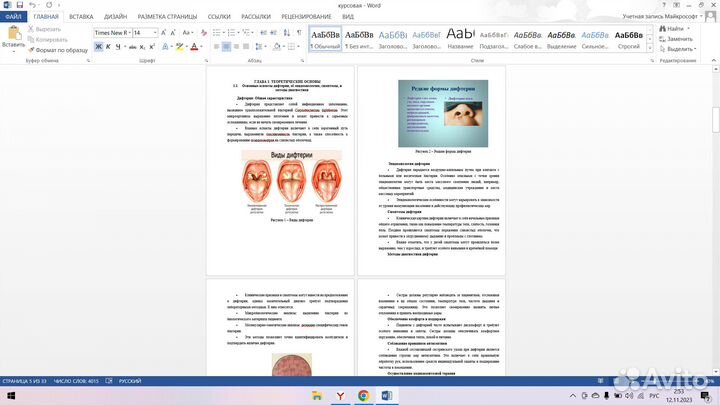This screenshot has height=405, width=720.
Task: Apply the Обычный (Normal) style
Action: click(326, 39)
